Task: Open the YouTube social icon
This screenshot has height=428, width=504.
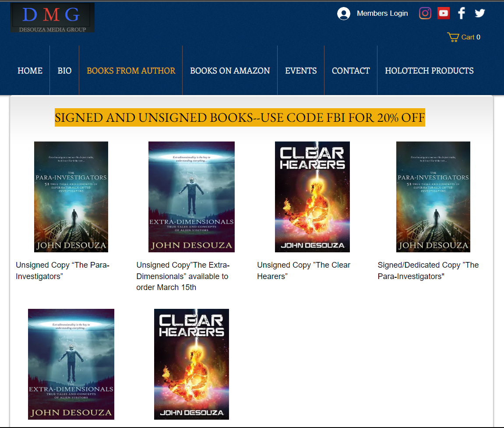Action: 444,13
